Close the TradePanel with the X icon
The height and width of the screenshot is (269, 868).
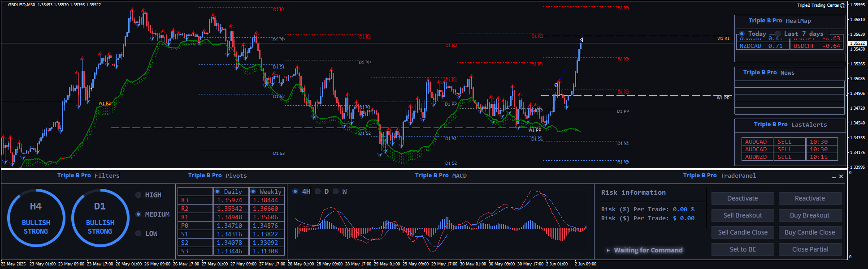841,176
